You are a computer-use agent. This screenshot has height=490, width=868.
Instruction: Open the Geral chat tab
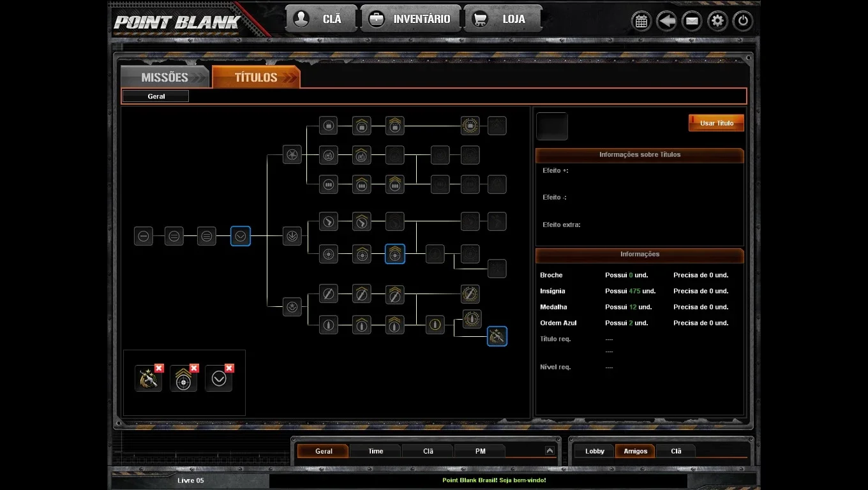click(x=324, y=451)
